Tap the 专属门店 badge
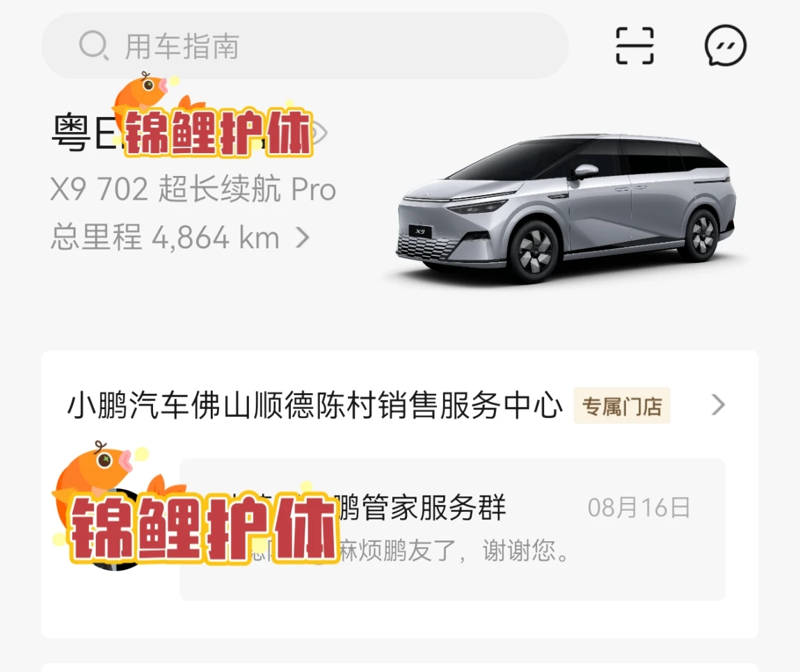This screenshot has height=672, width=800. (x=622, y=406)
